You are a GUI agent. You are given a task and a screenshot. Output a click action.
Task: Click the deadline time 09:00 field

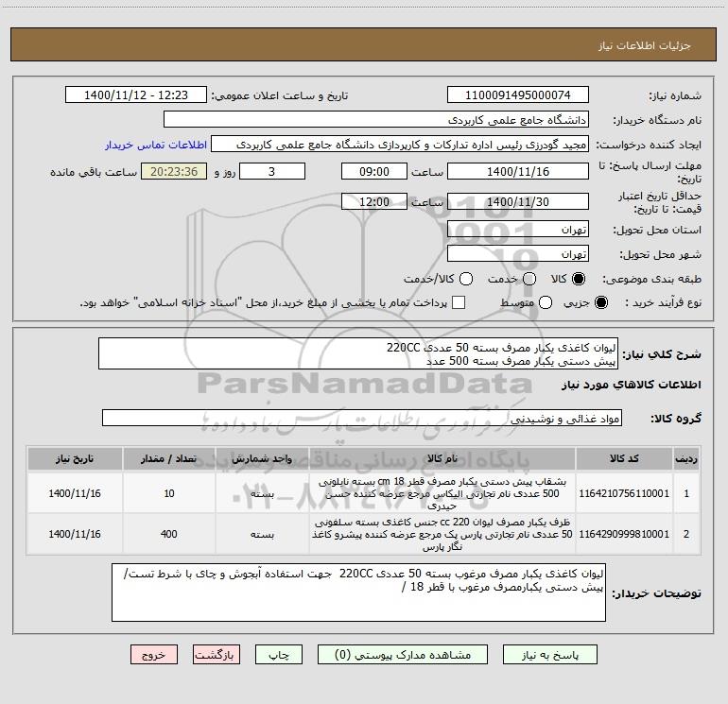pos(374,171)
